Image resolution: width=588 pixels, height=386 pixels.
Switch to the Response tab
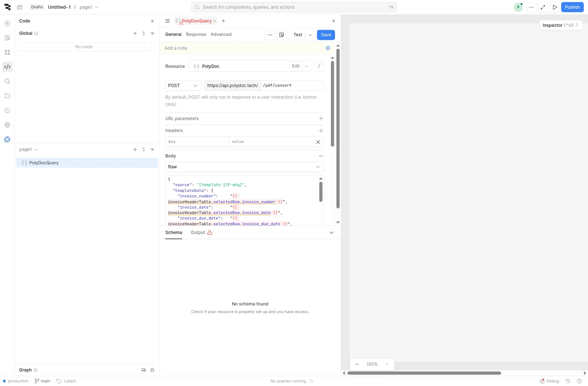196,34
